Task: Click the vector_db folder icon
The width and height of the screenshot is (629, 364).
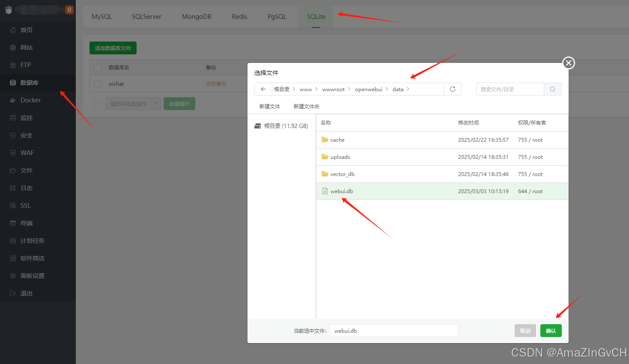Action: [x=325, y=174]
